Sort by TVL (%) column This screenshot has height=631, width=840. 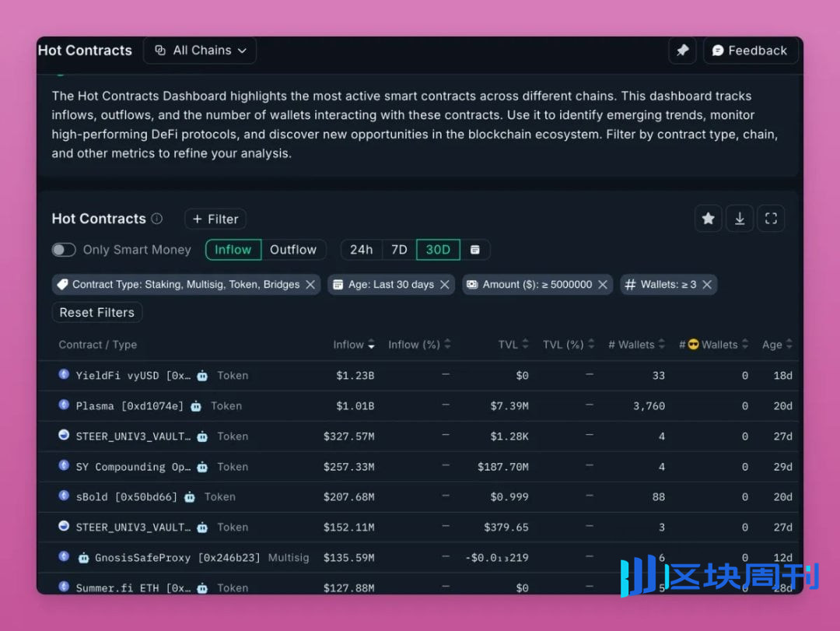tap(569, 345)
